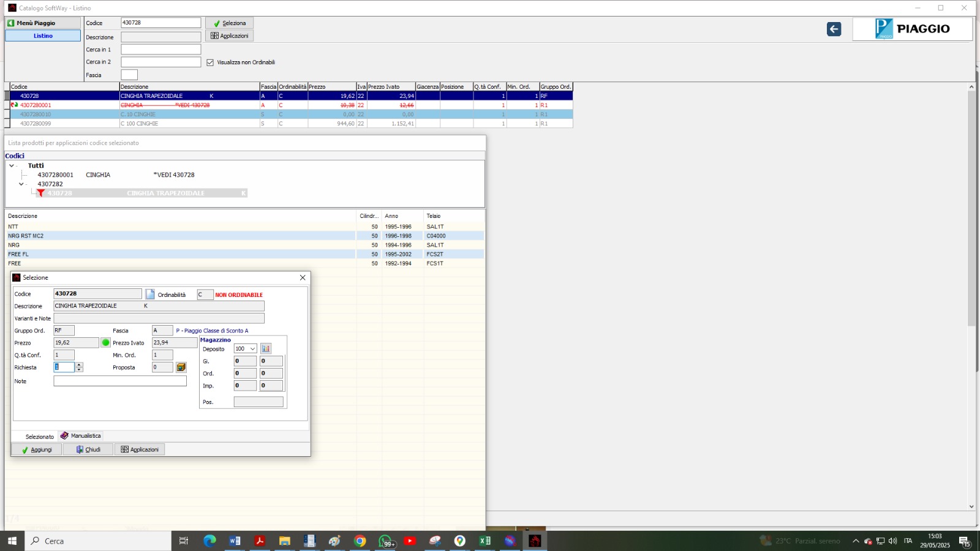Click the document icon beside Codice field
980x551 pixels.
click(150, 294)
